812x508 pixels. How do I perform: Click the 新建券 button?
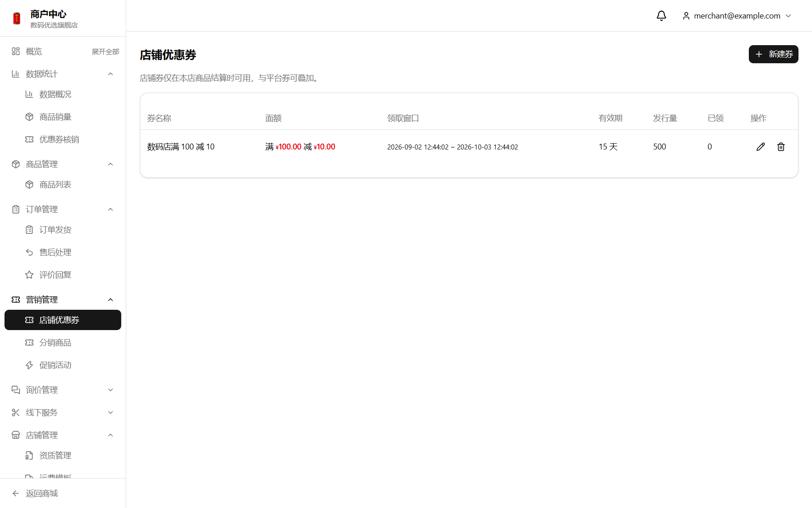click(x=773, y=54)
